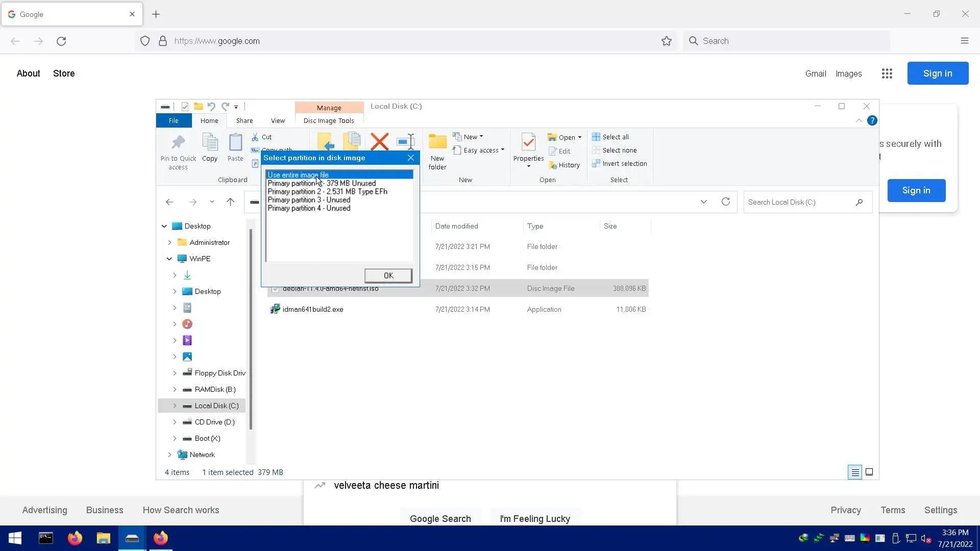The width and height of the screenshot is (980, 551).
Task: Click the New folder icon
Action: 437,142
